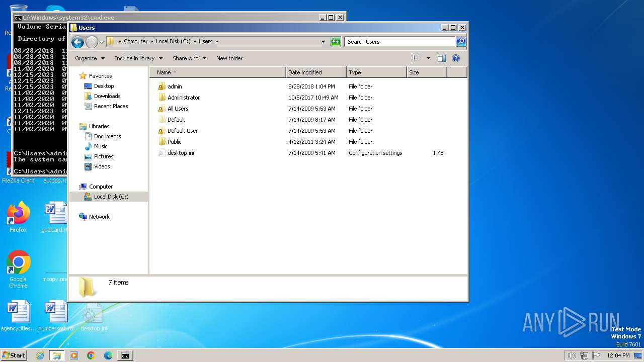Click Chrome icon in taskbar
The width and height of the screenshot is (644, 362).
point(91,355)
